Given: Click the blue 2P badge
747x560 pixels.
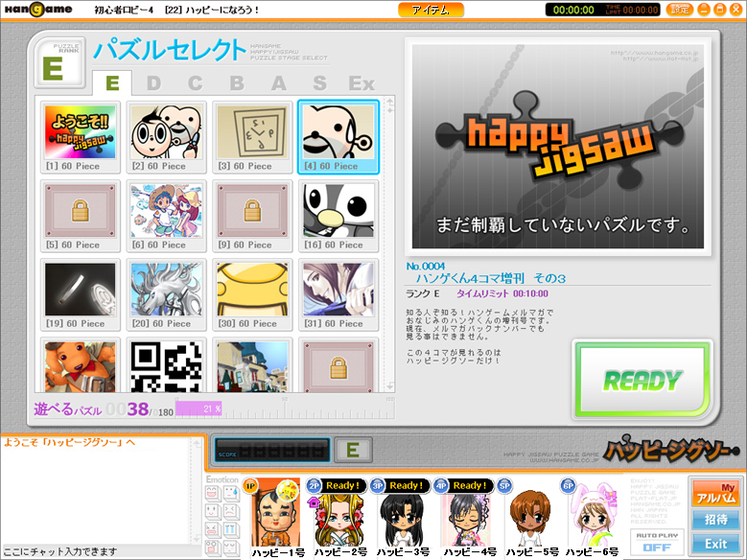Looking at the screenshot, I should (x=314, y=485).
